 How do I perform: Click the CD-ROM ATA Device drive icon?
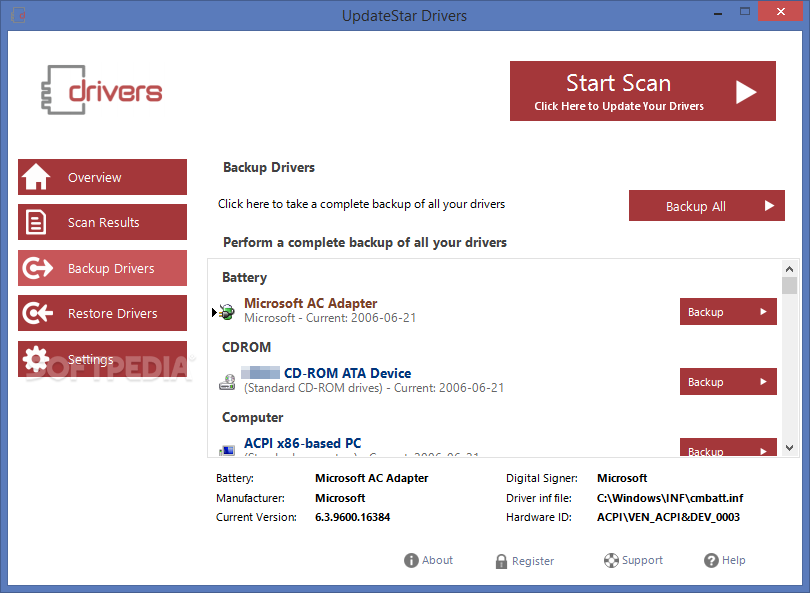coord(227,382)
